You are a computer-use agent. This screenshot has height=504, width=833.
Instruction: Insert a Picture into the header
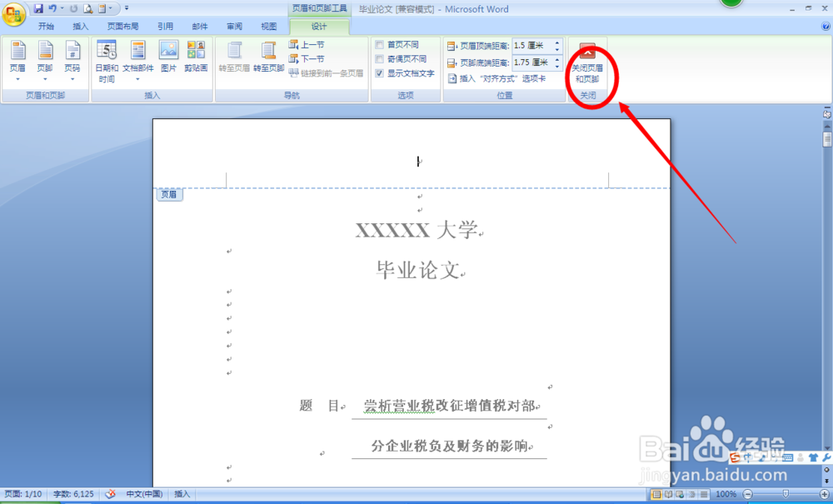pyautogui.click(x=168, y=57)
